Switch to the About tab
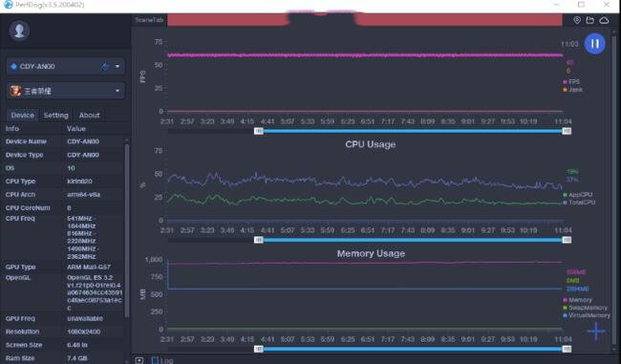This screenshot has width=621, height=364. (x=89, y=116)
